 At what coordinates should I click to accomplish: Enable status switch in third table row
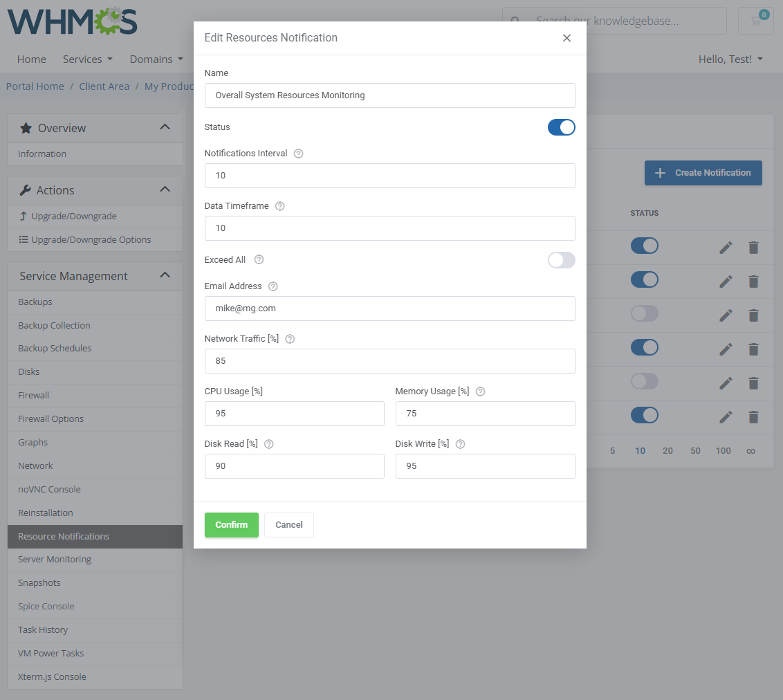pyautogui.click(x=644, y=313)
